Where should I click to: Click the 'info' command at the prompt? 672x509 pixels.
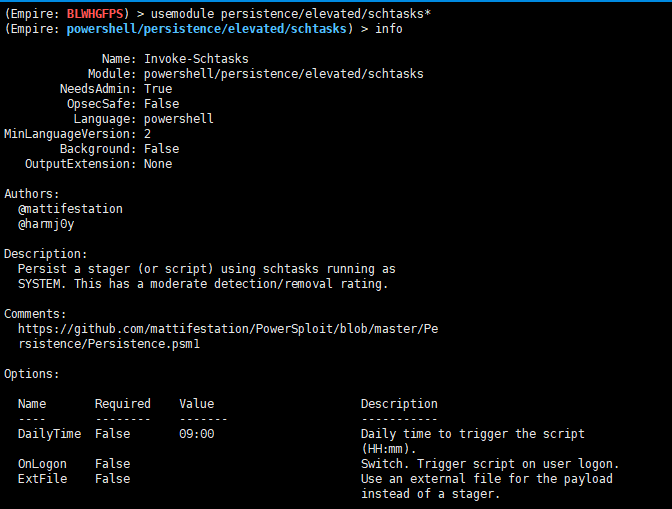[x=389, y=30]
